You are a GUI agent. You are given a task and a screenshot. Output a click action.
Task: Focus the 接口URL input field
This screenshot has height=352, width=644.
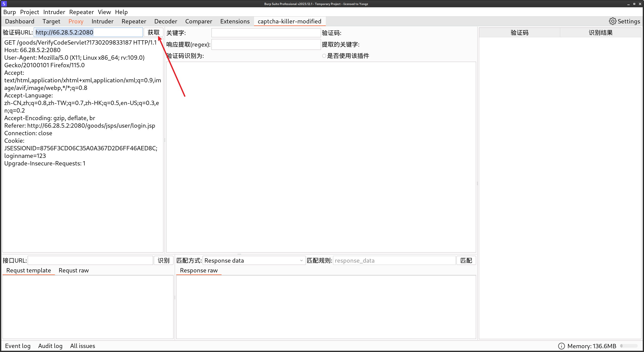coord(90,260)
